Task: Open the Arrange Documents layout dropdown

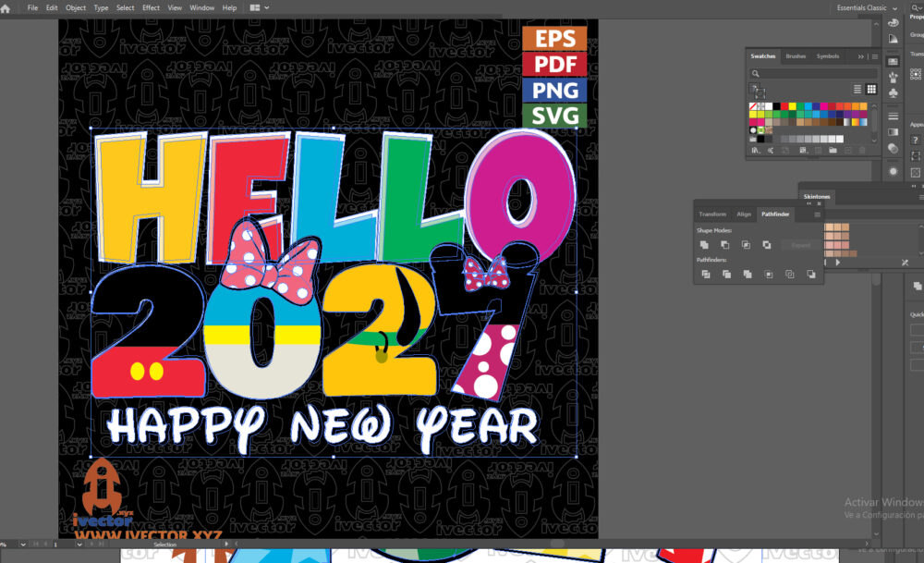Action: tap(260, 7)
